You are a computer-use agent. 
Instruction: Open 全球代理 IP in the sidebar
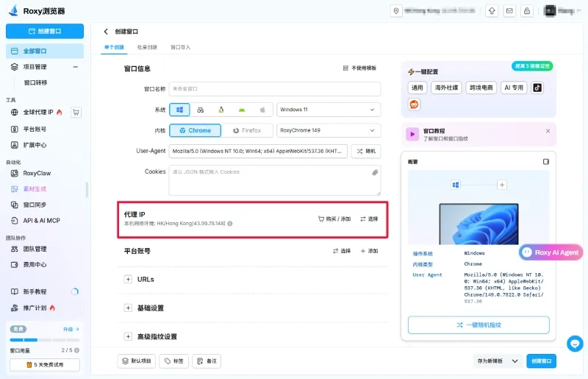point(38,113)
